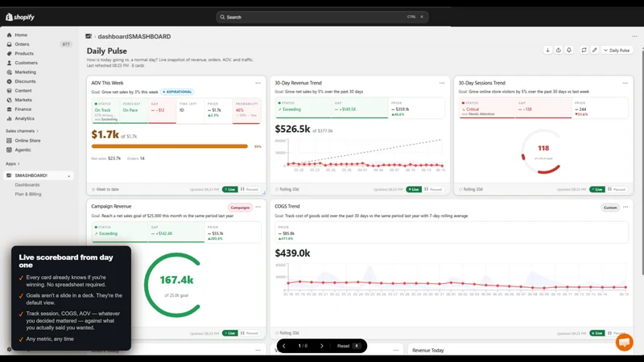This screenshot has width=644, height=362.
Task: Pause the AOV This Week card
Action: [x=250, y=190]
